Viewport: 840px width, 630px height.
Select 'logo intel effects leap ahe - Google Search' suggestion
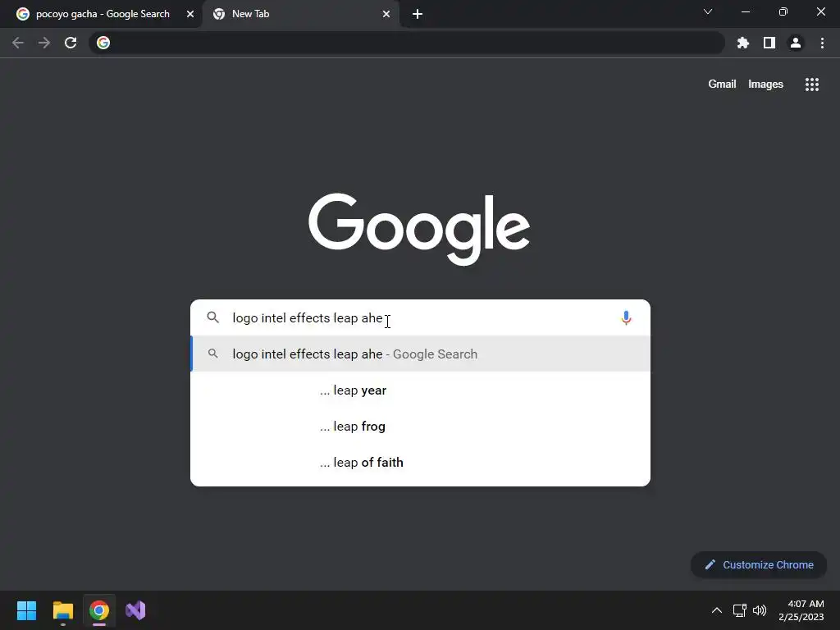coord(421,354)
